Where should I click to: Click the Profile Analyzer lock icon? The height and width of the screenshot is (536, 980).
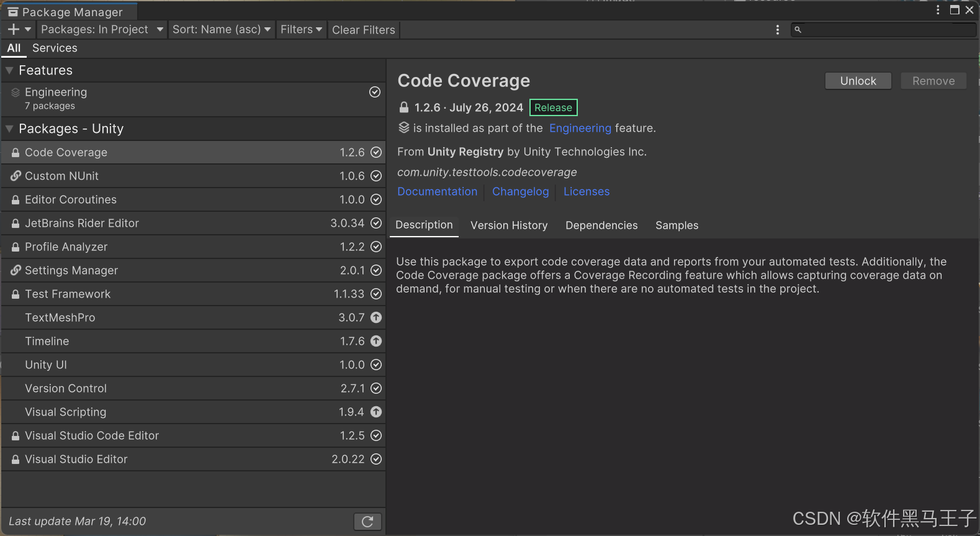[x=16, y=247]
